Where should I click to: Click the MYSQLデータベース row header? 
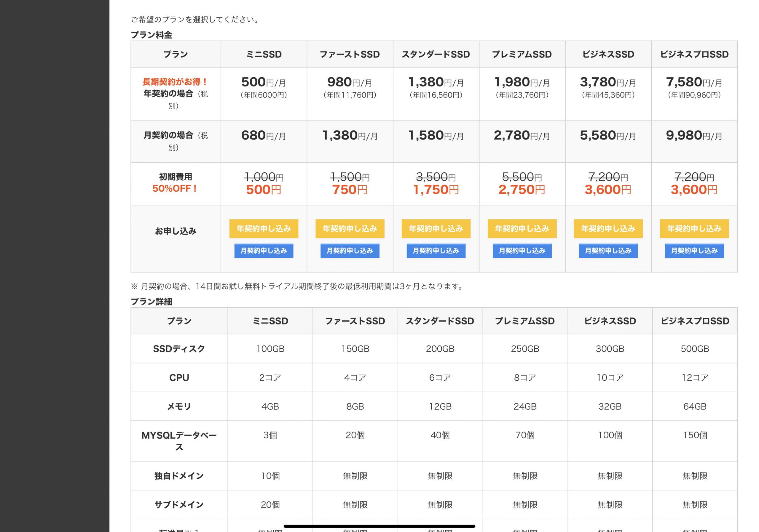click(x=179, y=441)
